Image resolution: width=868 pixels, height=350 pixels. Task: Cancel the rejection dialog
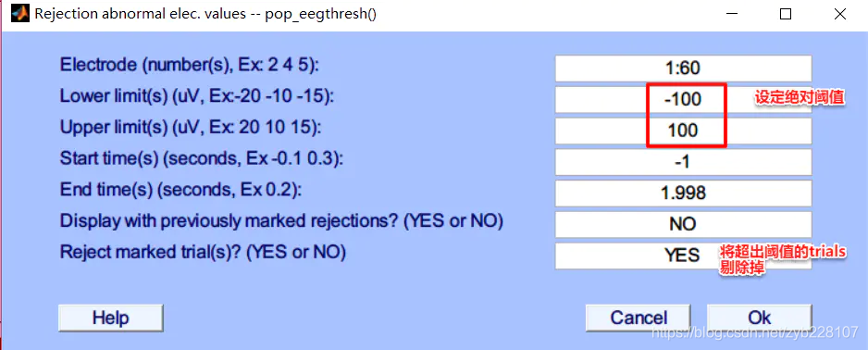tap(639, 318)
